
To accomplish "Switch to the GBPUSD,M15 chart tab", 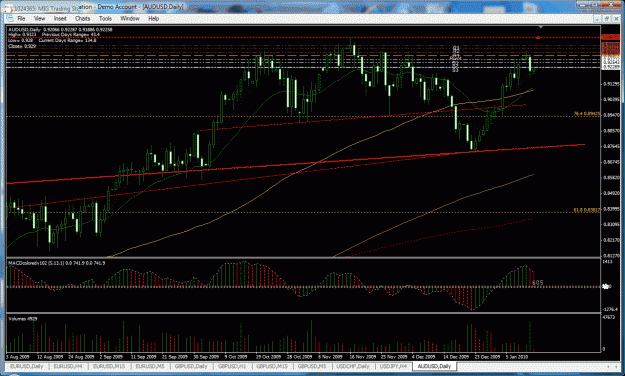I will tap(273, 366).
